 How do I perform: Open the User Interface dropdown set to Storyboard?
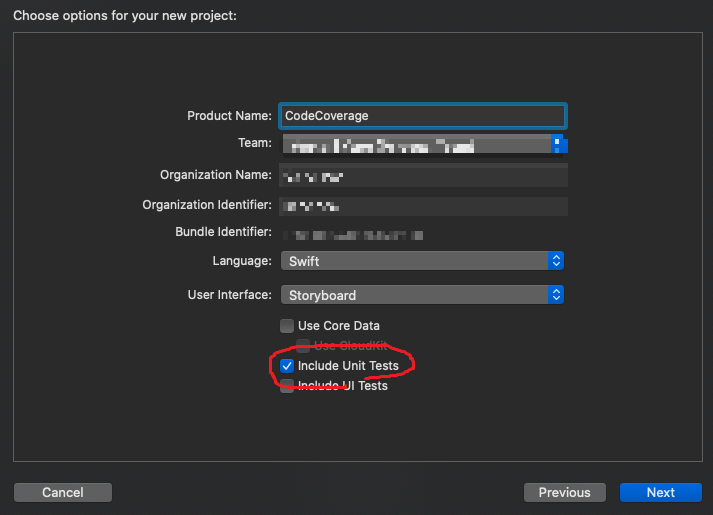pos(422,295)
